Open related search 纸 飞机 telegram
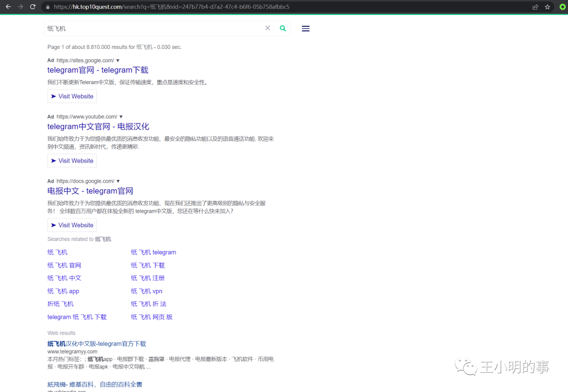Screen dimensions: 568x392 (154, 252)
